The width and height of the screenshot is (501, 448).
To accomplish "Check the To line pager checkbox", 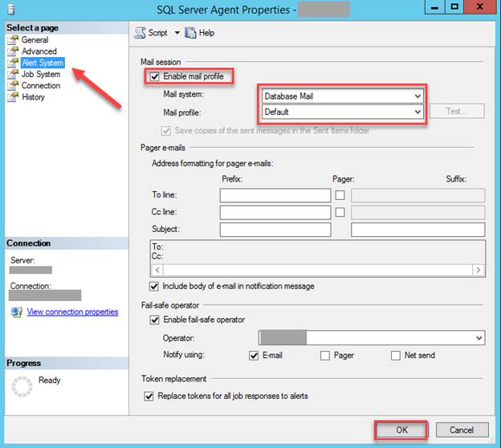I will click(340, 195).
